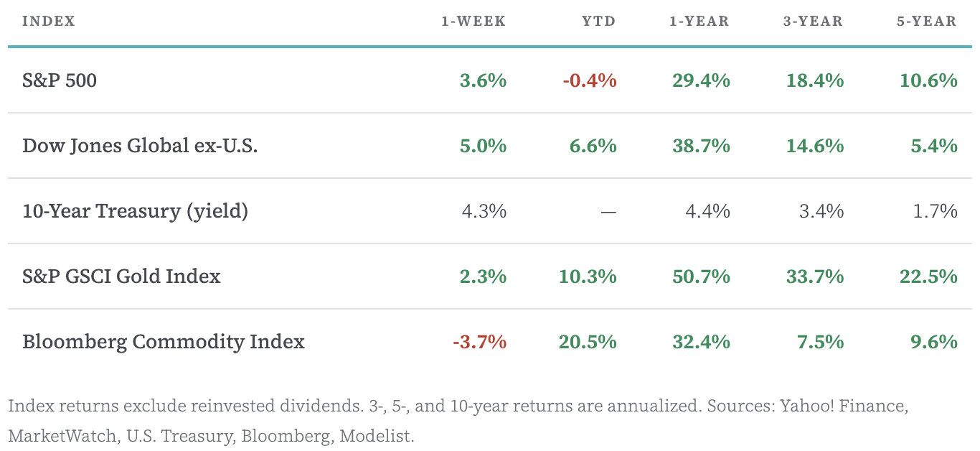Select the YTD column header

click(x=599, y=22)
